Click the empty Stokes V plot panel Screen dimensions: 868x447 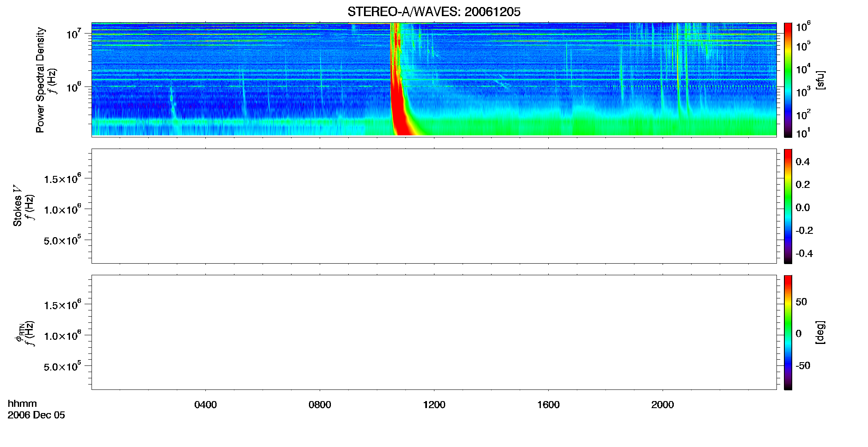click(434, 206)
